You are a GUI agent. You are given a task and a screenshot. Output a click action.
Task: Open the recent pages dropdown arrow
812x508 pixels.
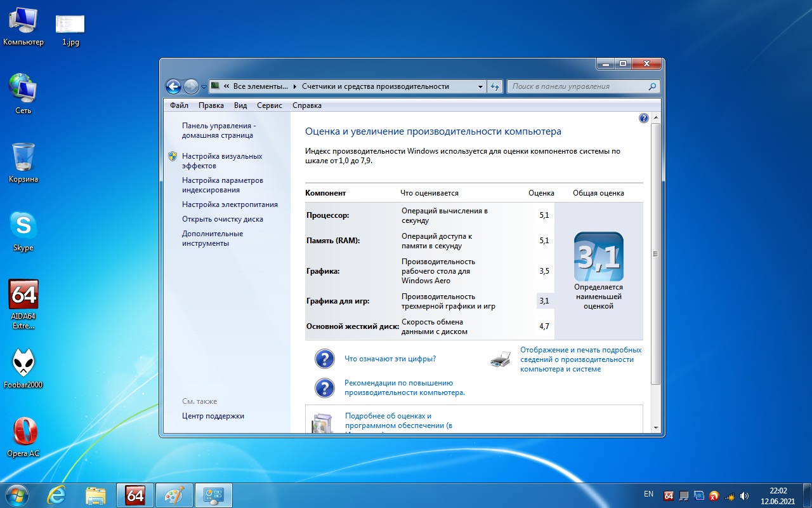pos(204,87)
